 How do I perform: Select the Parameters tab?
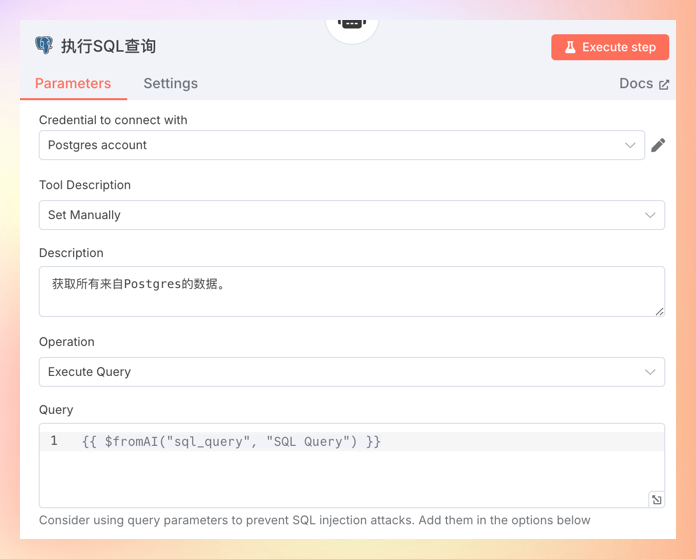pos(73,83)
